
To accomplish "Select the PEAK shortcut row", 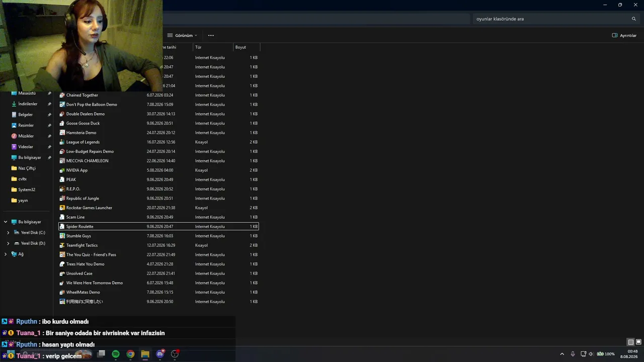I will tap(158, 179).
